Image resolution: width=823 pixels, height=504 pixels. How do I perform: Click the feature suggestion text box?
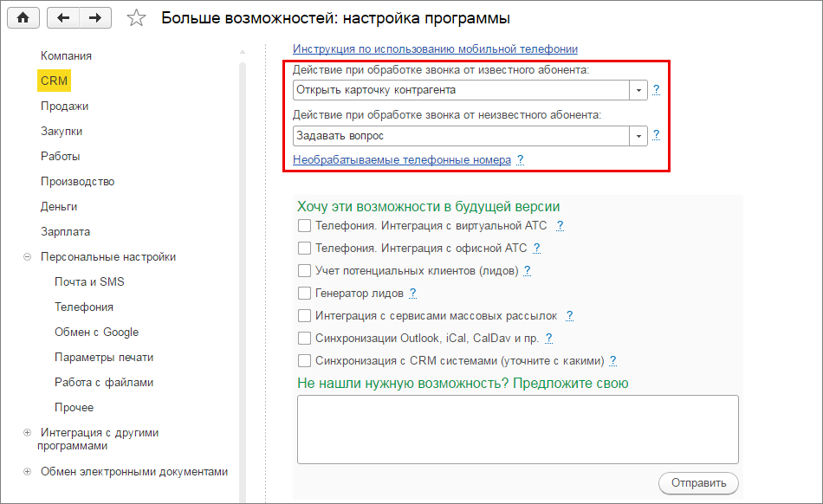pos(517,430)
